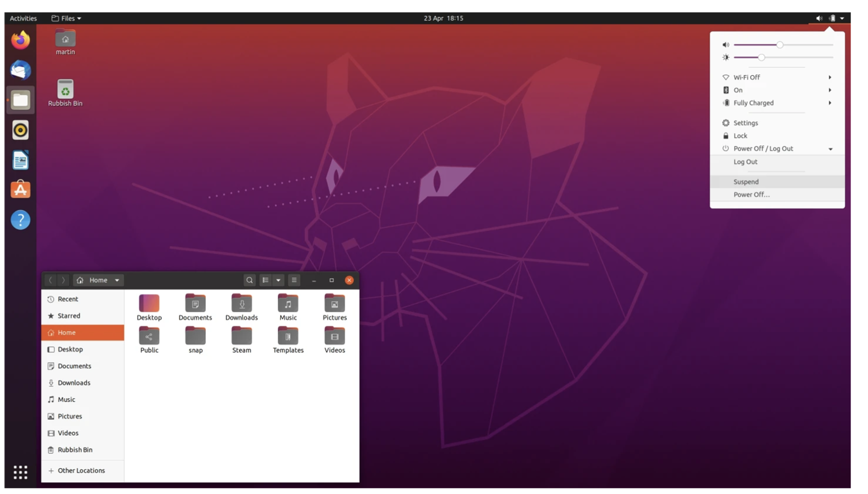Select the snap folder

195,340
